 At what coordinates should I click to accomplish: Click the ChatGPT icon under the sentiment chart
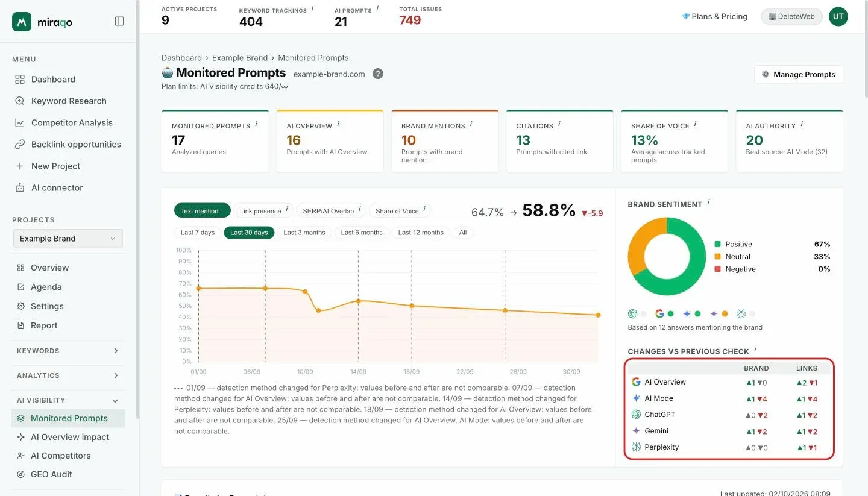(x=632, y=313)
